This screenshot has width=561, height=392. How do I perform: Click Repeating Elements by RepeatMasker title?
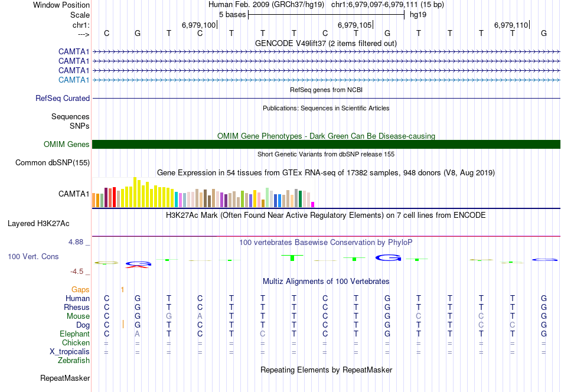[326, 370]
